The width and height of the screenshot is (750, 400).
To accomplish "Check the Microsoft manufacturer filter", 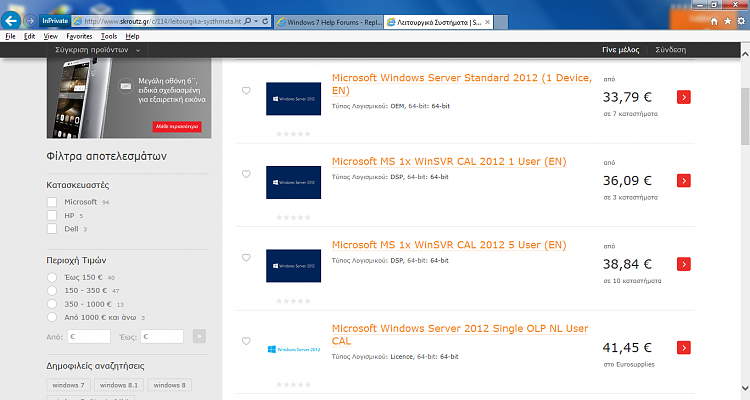I will [52, 202].
